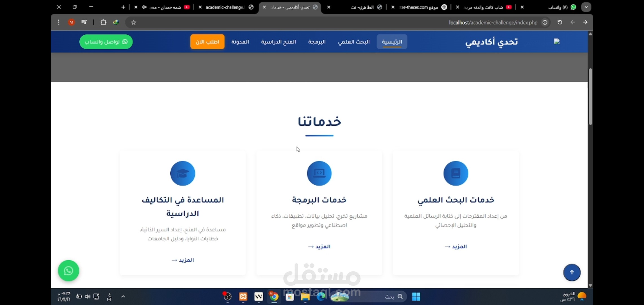This screenshot has height=305, width=644.
Task: Click the book icon of research services
Action: [x=456, y=173]
